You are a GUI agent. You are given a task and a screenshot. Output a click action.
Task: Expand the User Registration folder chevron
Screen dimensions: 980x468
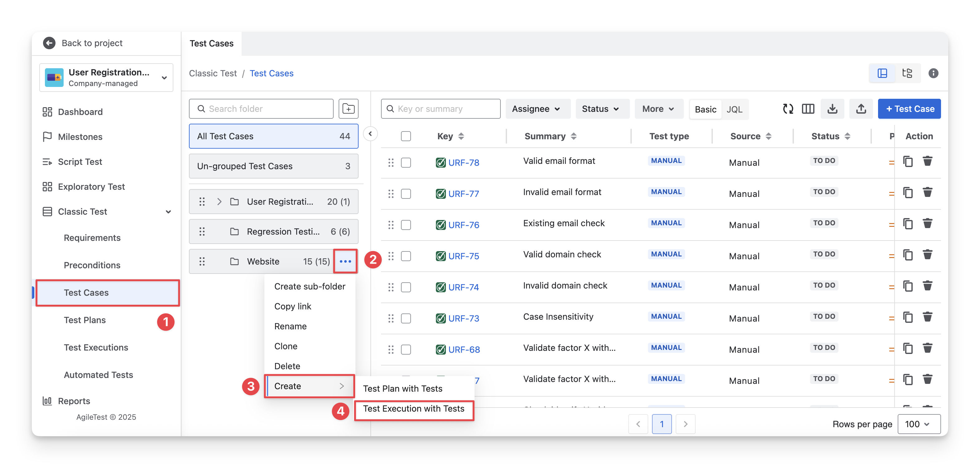pos(219,202)
